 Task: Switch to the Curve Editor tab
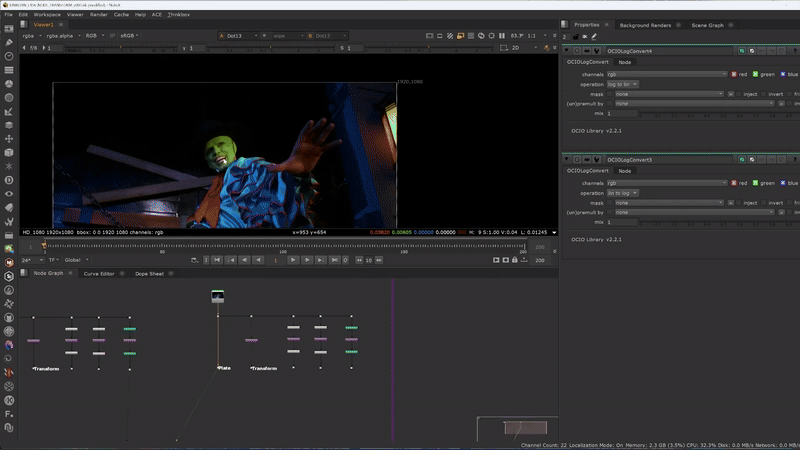click(x=98, y=273)
